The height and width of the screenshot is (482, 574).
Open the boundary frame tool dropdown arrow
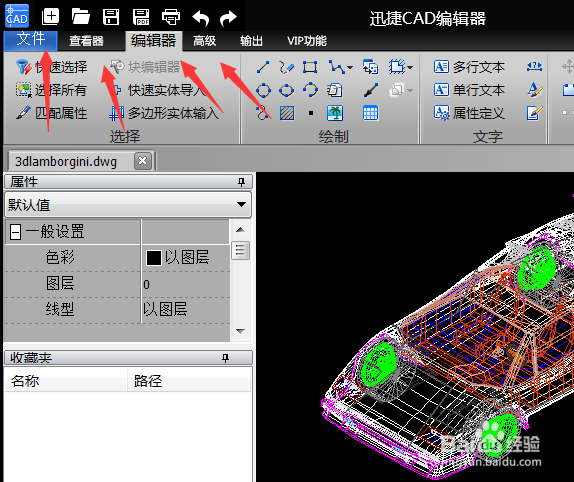point(410,68)
